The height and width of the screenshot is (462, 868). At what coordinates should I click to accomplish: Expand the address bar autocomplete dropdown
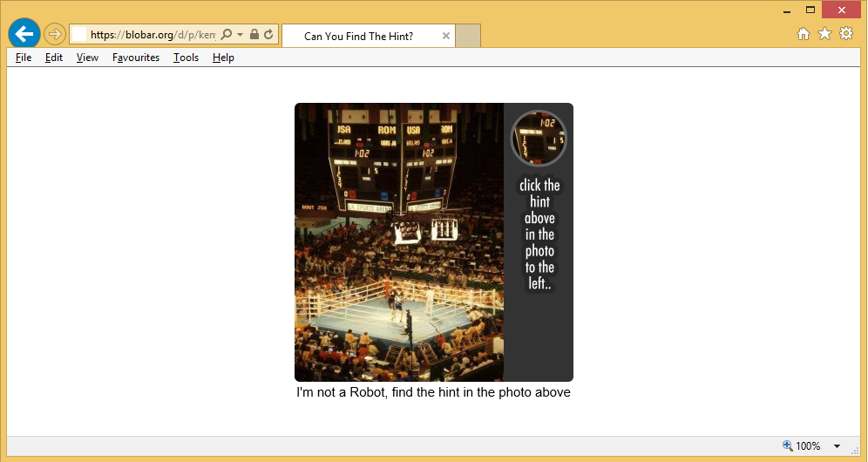(x=240, y=35)
